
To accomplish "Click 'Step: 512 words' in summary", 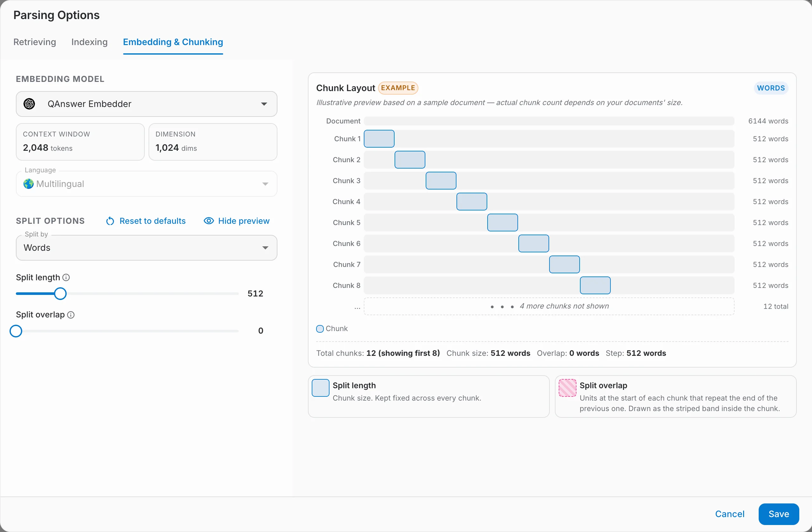I will pos(636,353).
